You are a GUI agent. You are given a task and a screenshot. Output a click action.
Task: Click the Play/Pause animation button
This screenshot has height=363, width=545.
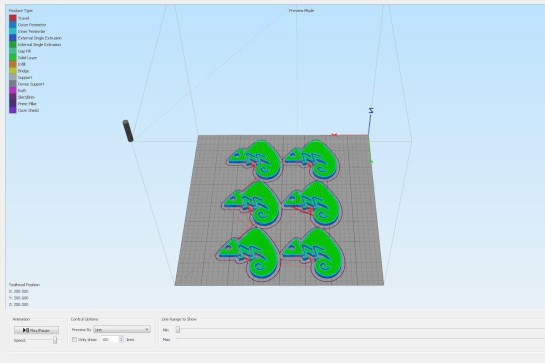pos(36,330)
